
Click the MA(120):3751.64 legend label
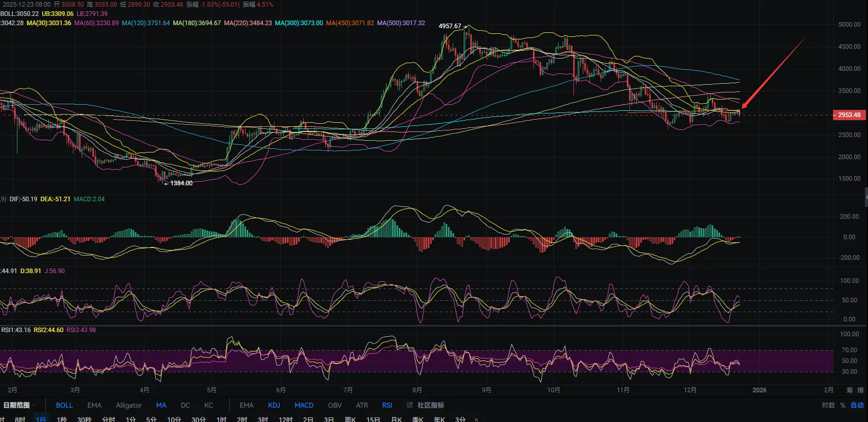click(146, 23)
